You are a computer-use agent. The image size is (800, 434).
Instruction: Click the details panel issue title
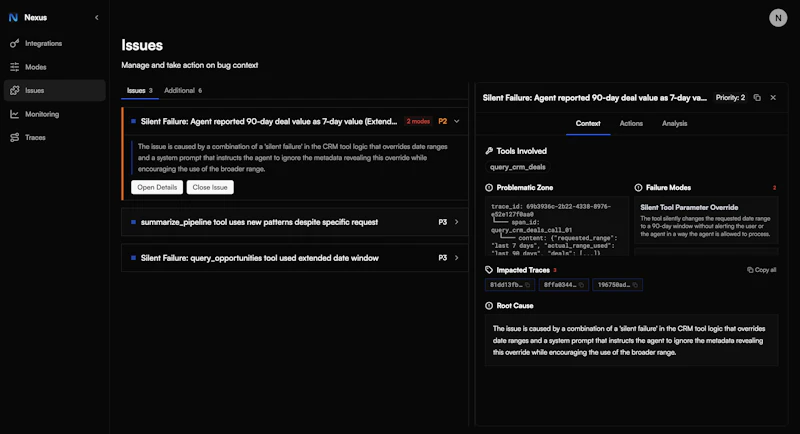pos(594,97)
